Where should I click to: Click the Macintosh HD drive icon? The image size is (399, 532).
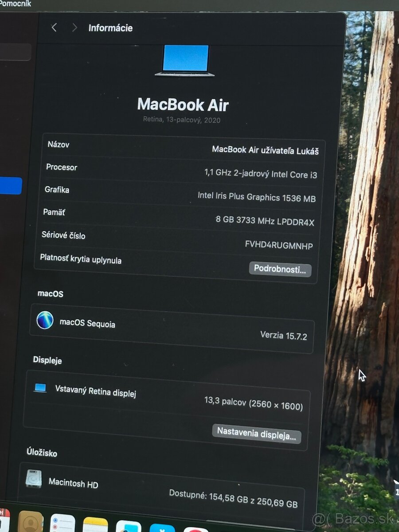tap(33, 479)
